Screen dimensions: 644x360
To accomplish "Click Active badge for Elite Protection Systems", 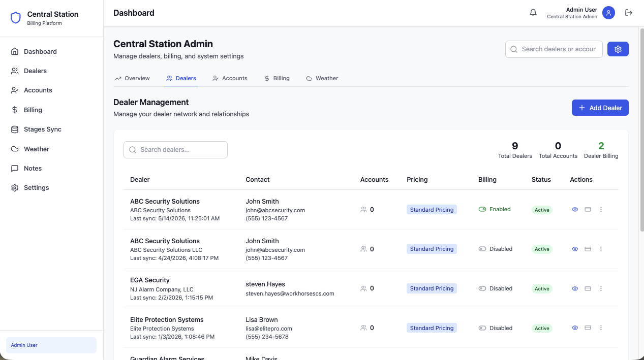I will click(542, 328).
